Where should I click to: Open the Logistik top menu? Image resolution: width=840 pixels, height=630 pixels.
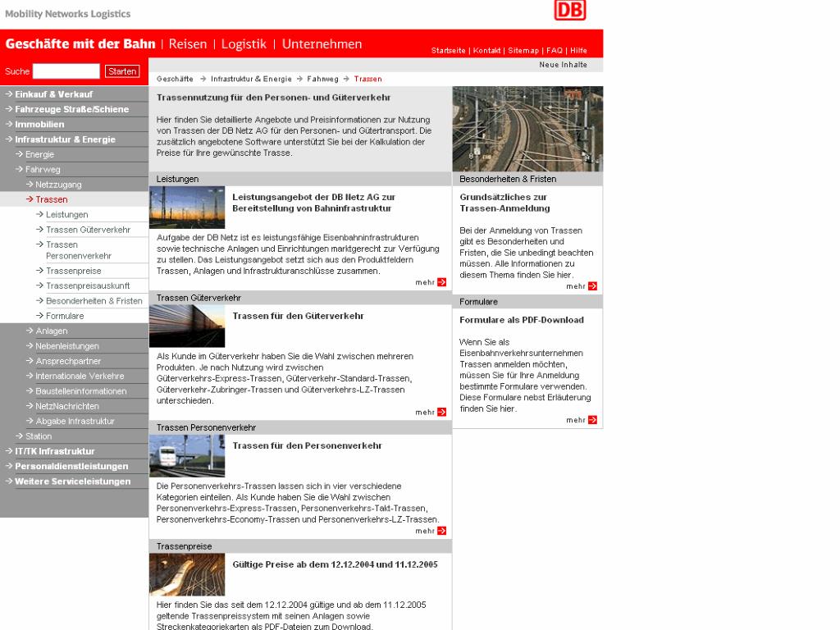click(244, 44)
